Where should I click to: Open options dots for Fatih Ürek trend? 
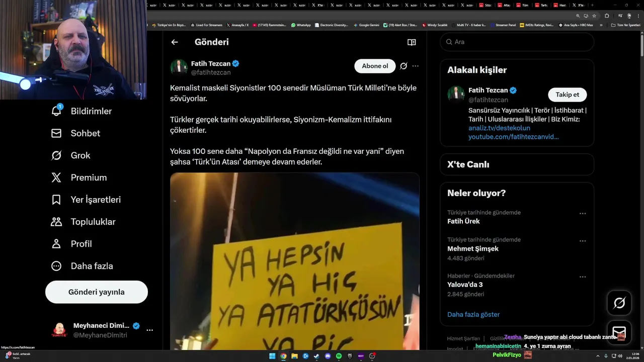click(583, 214)
